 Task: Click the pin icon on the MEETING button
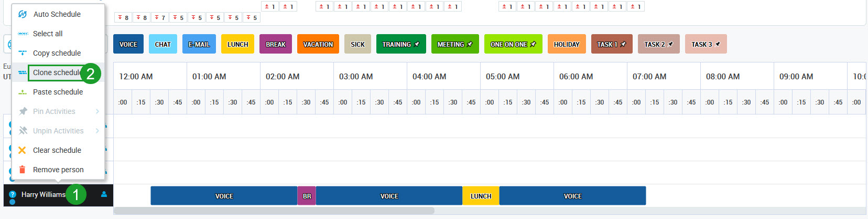tap(470, 44)
